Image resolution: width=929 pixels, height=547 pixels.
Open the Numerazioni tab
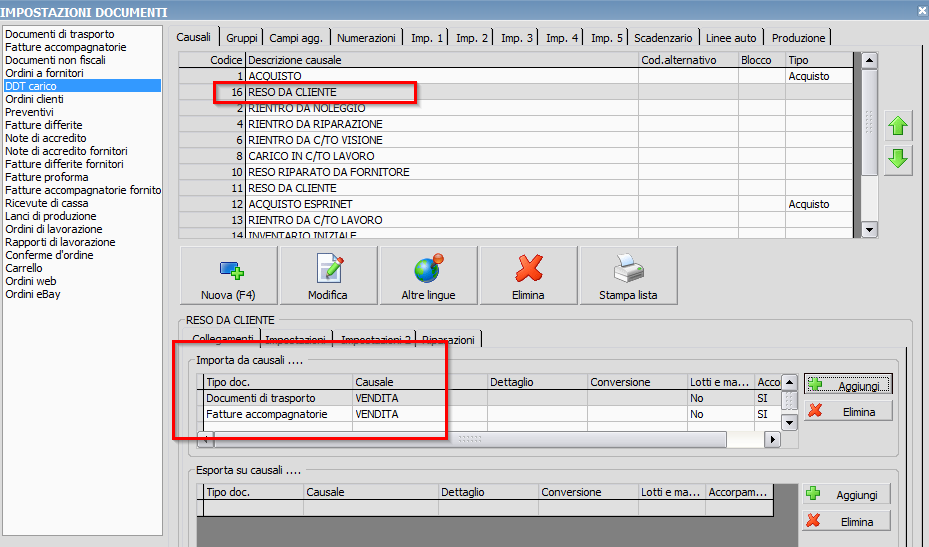pos(366,38)
